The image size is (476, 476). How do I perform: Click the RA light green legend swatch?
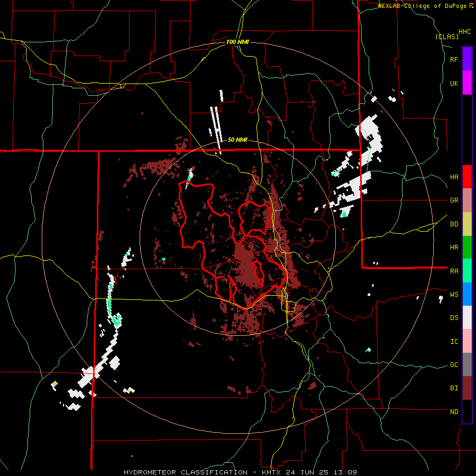coord(467,271)
